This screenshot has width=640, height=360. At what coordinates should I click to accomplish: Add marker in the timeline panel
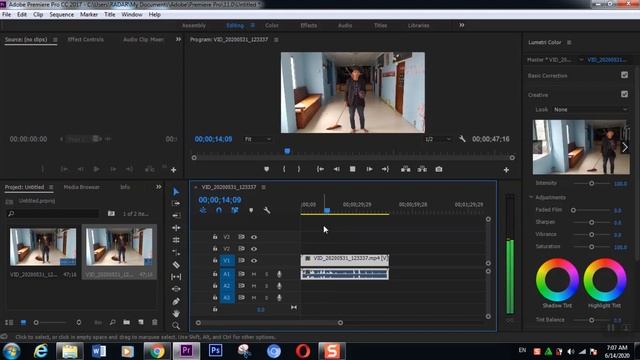click(x=251, y=211)
